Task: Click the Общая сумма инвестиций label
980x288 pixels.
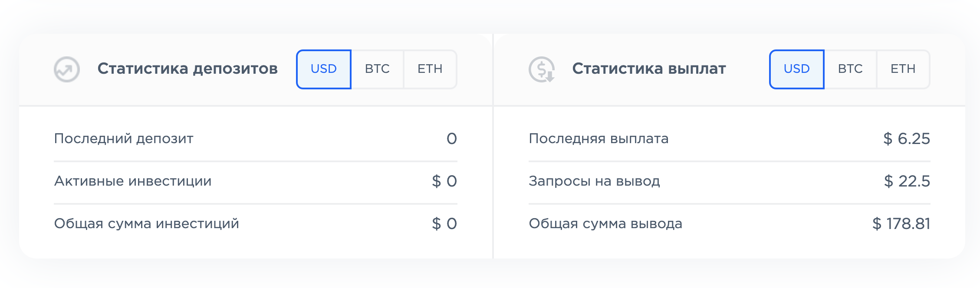Action: coord(147,224)
